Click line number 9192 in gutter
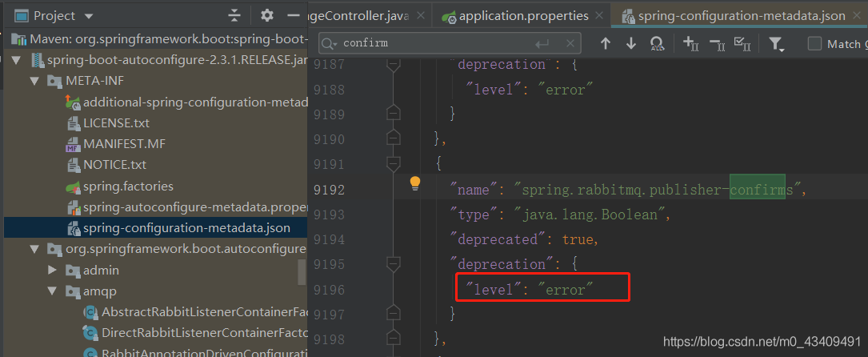This screenshot has width=868, height=357. click(x=329, y=190)
